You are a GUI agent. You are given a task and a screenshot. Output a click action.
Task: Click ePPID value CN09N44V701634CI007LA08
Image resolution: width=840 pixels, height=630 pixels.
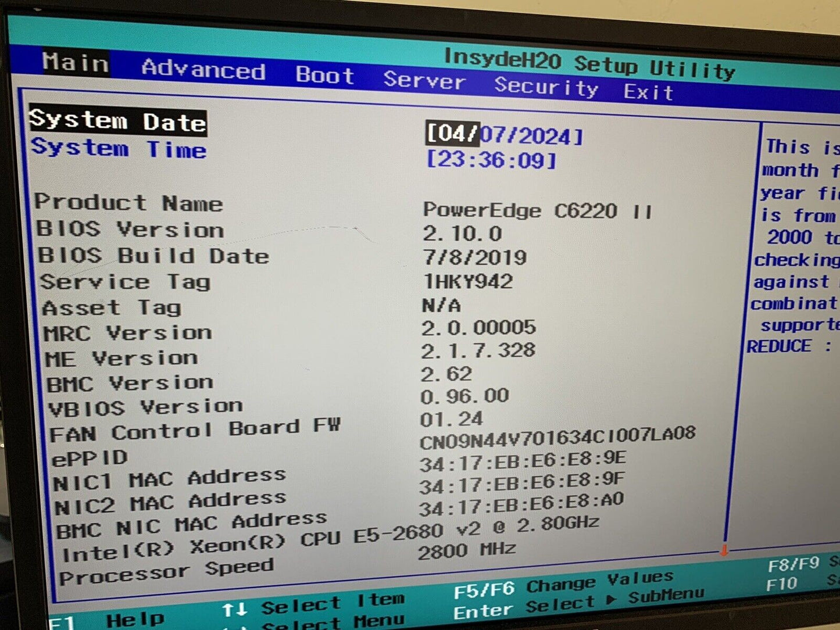pos(557,438)
